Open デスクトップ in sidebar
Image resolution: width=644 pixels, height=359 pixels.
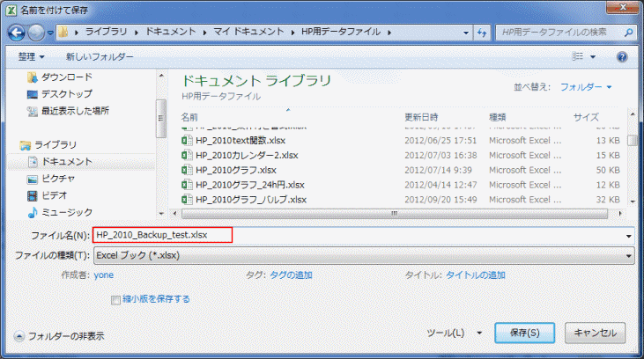60,94
